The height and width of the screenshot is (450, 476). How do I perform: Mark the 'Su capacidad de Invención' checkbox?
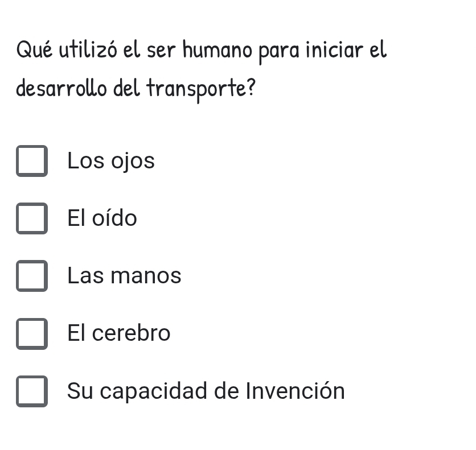coord(32,391)
